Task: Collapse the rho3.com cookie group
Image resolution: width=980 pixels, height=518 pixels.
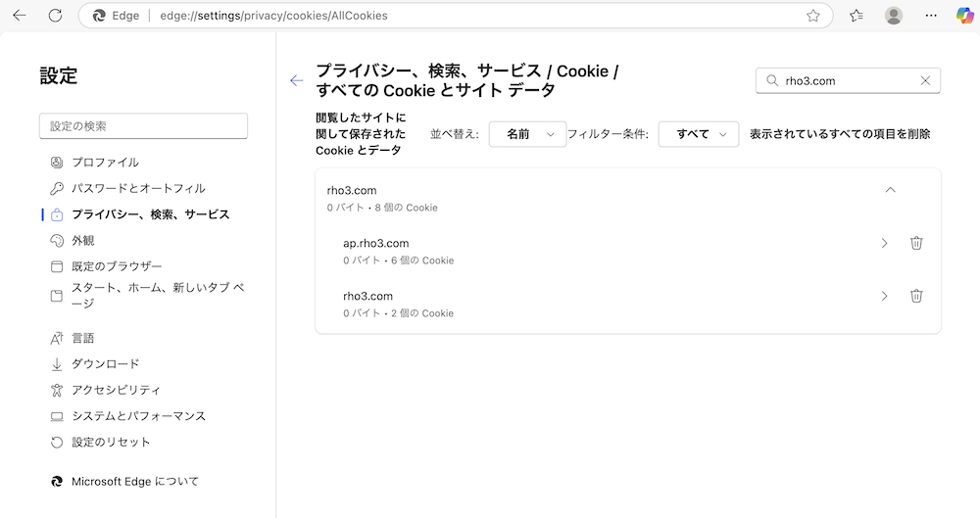Action: pyautogui.click(x=891, y=190)
